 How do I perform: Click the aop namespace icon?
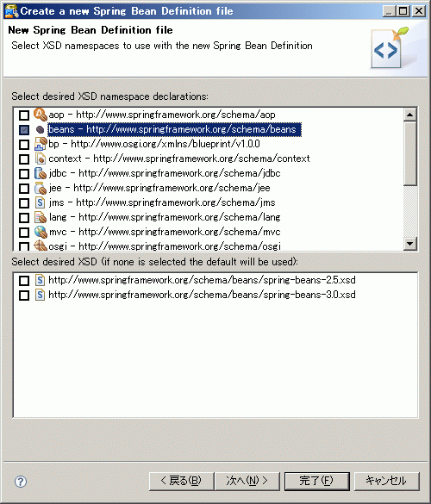coord(41,115)
